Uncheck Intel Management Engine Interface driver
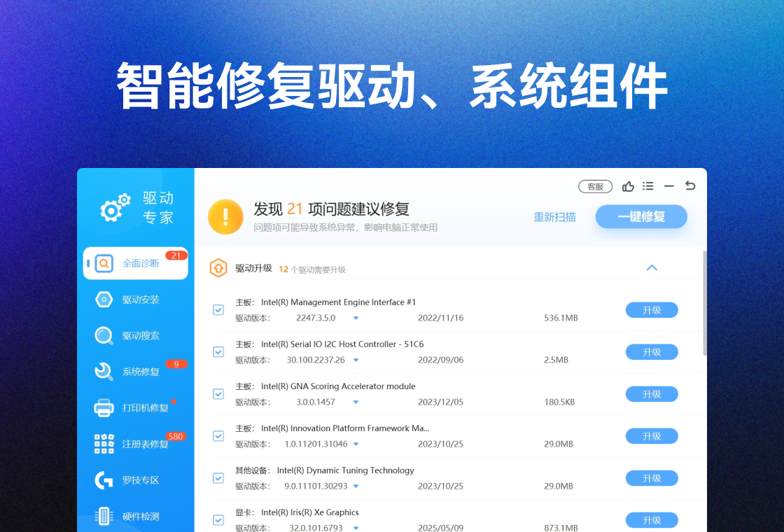This screenshot has width=784, height=532. pyautogui.click(x=218, y=310)
